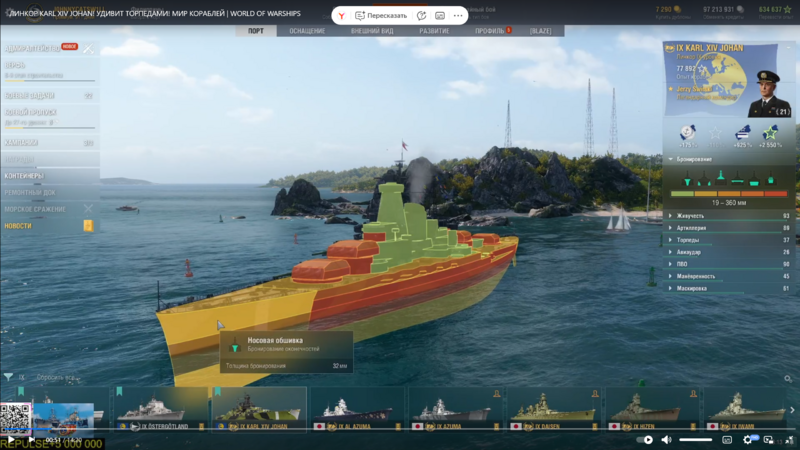Open МОРСКОЕ СРАЖЕНИЕ sidebar entry
The height and width of the screenshot is (450, 800).
[x=35, y=209]
